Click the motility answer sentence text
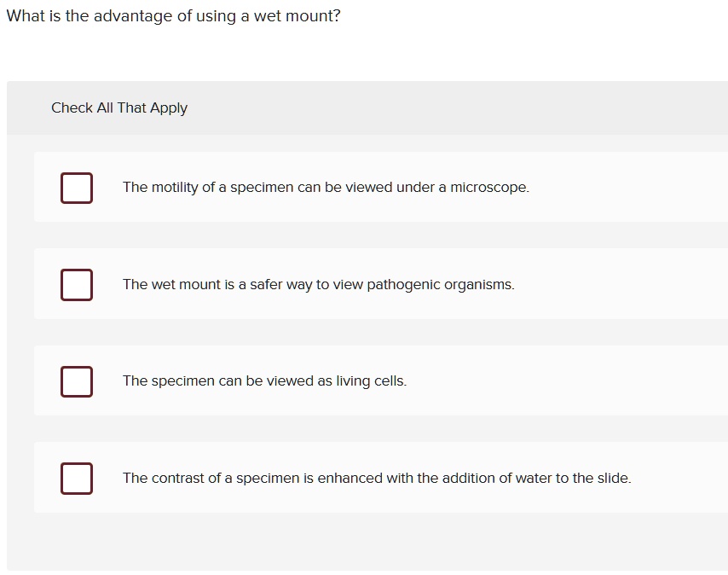Screen dimensions: 728x575 coord(326,188)
